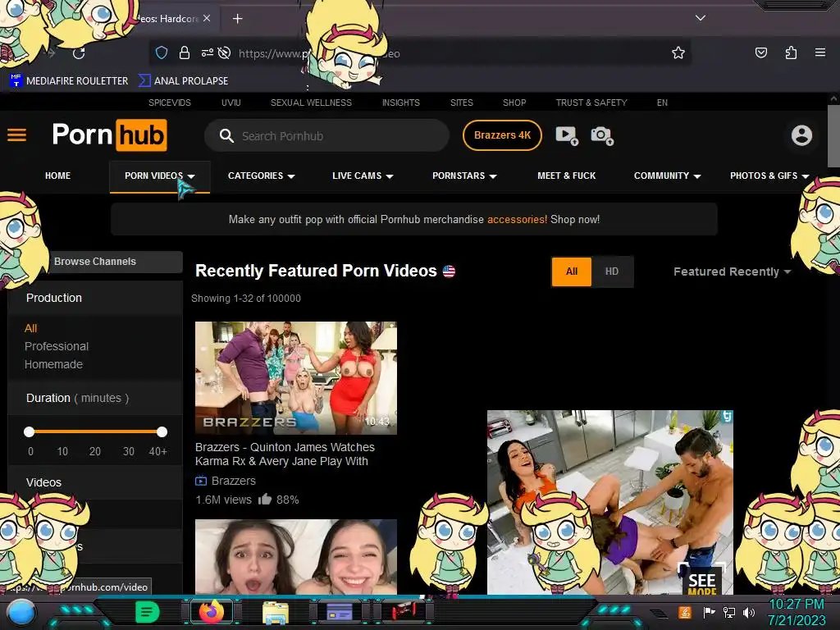
Task: Click the upload video icon
Action: (x=567, y=135)
